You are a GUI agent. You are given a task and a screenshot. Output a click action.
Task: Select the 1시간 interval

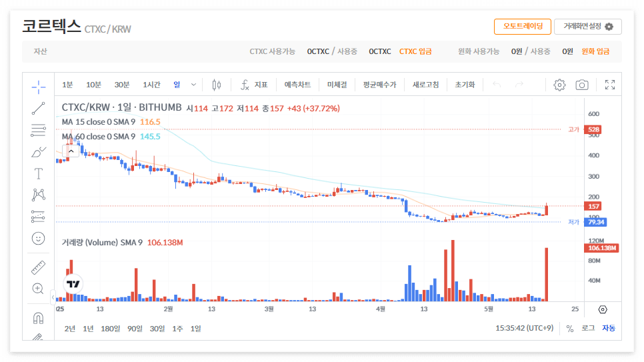(x=151, y=85)
